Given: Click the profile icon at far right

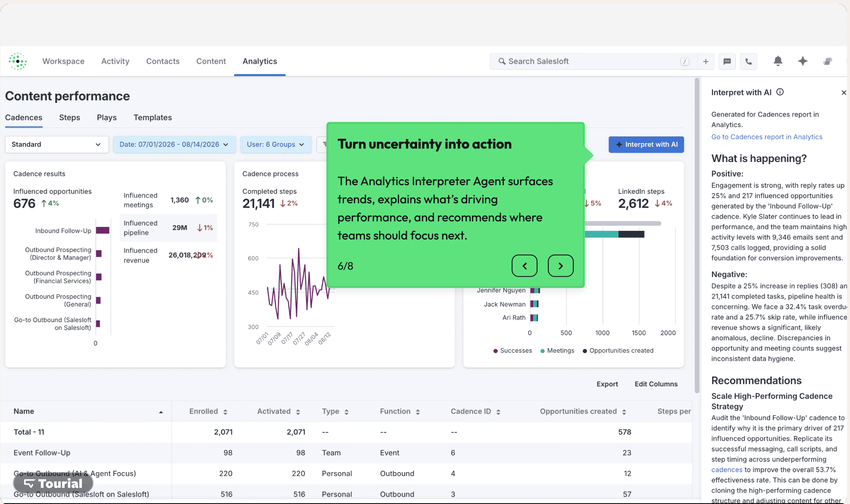Looking at the screenshot, I should [828, 61].
